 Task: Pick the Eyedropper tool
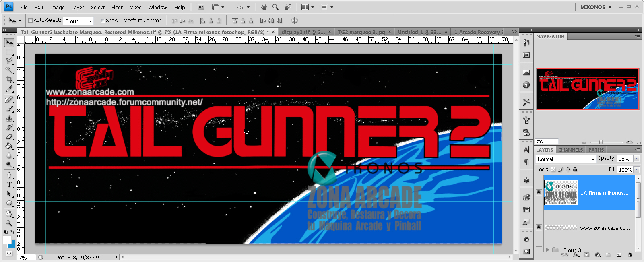click(x=9, y=89)
